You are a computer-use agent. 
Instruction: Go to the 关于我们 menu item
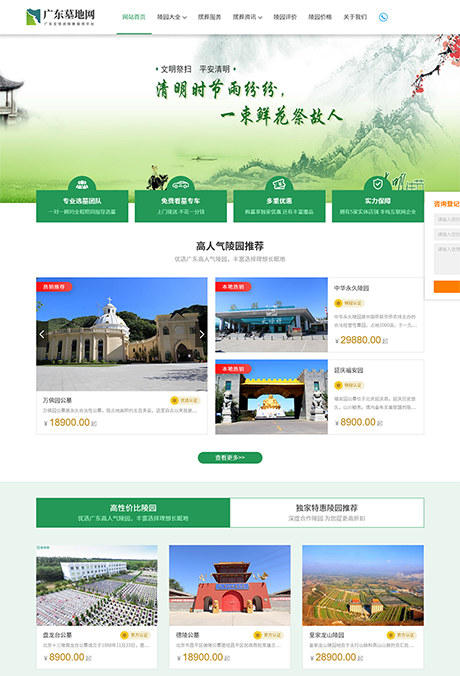tap(355, 17)
